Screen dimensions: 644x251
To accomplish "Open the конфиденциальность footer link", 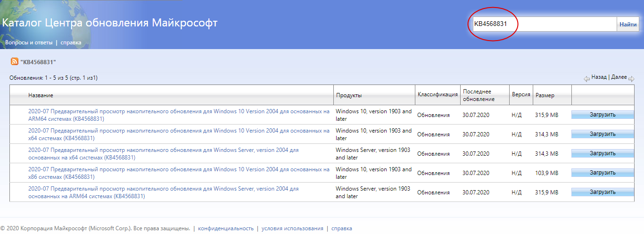I will (226, 228).
